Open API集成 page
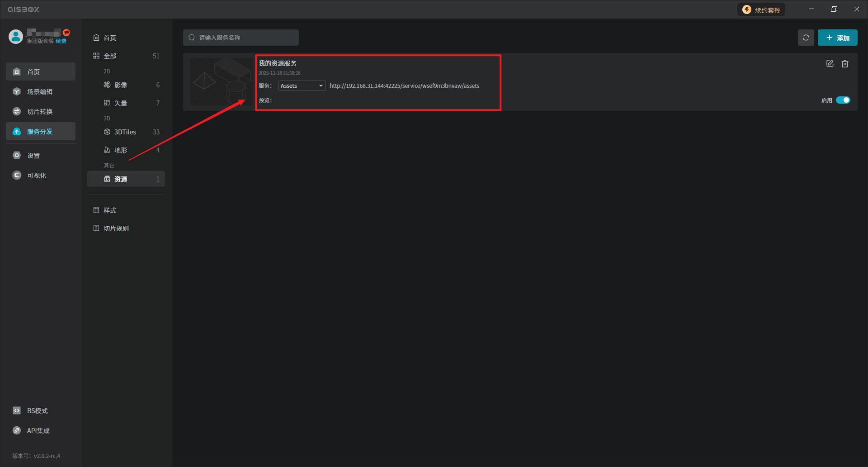 (x=38, y=431)
